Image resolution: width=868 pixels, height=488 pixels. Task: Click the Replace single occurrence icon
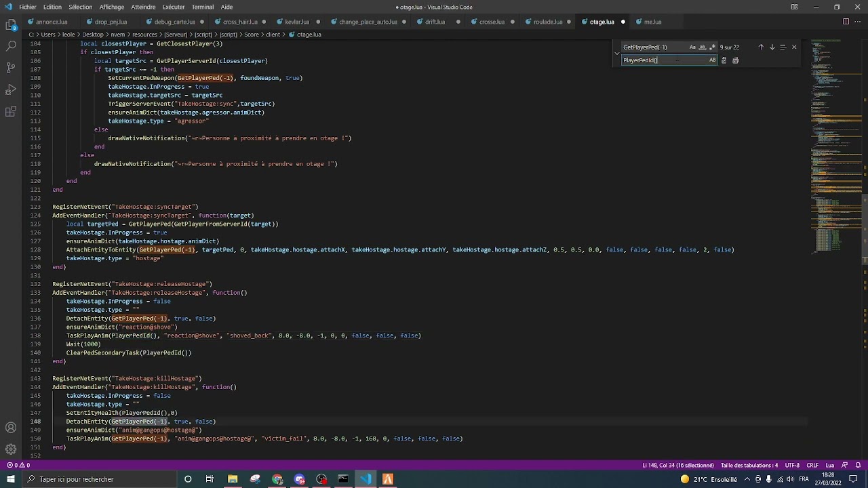(724, 60)
